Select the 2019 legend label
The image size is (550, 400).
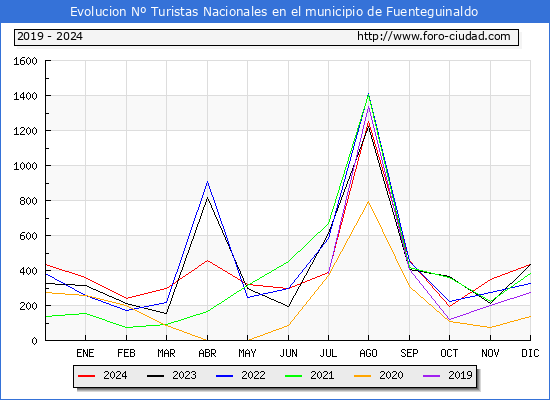click(460, 375)
